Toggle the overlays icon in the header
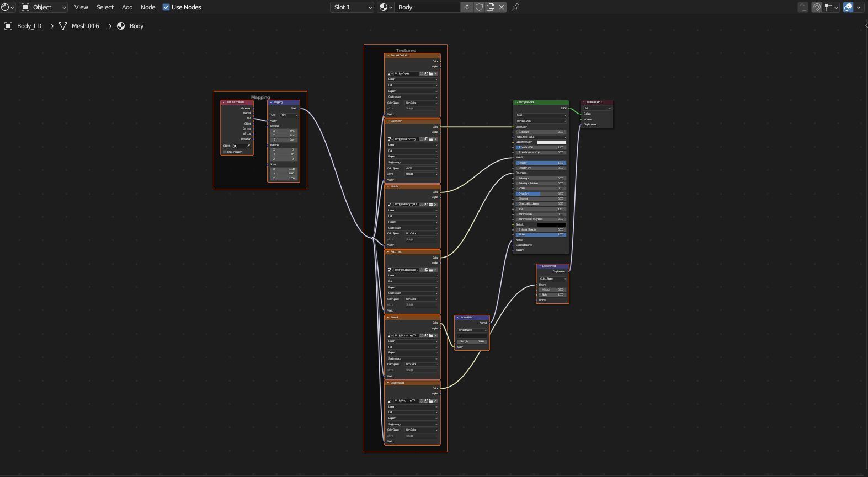 pyautogui.click(x=848, y=7)
